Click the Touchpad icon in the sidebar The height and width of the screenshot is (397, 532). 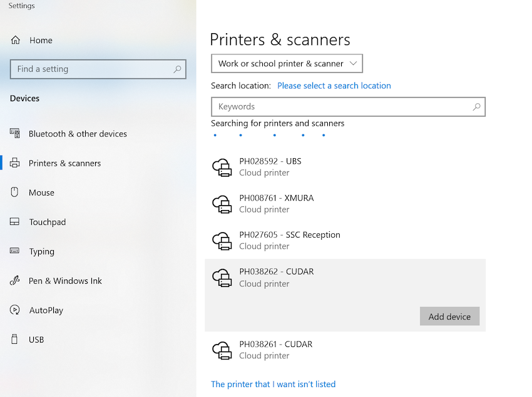pyautogui.click(x=14, y=221)
